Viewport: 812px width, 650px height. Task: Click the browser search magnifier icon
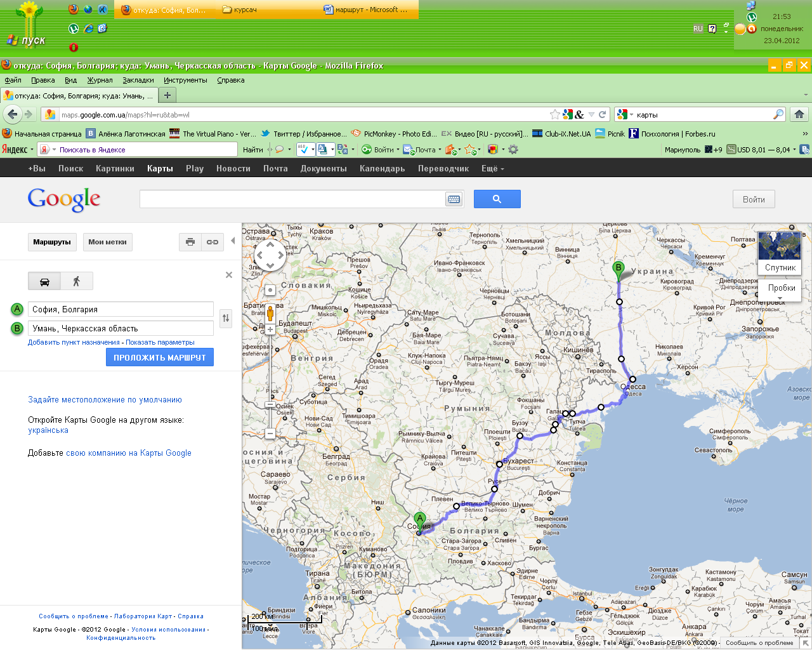pos(778,114)
